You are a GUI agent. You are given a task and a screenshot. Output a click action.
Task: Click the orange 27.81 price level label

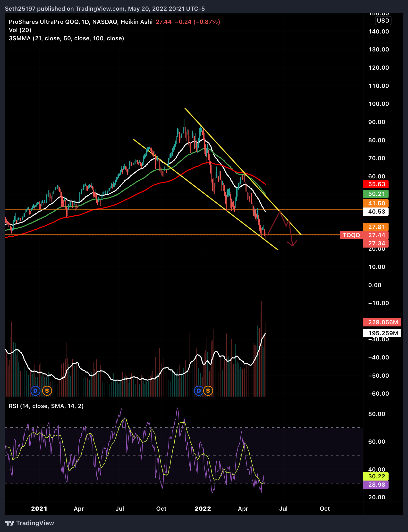[376, 227]
